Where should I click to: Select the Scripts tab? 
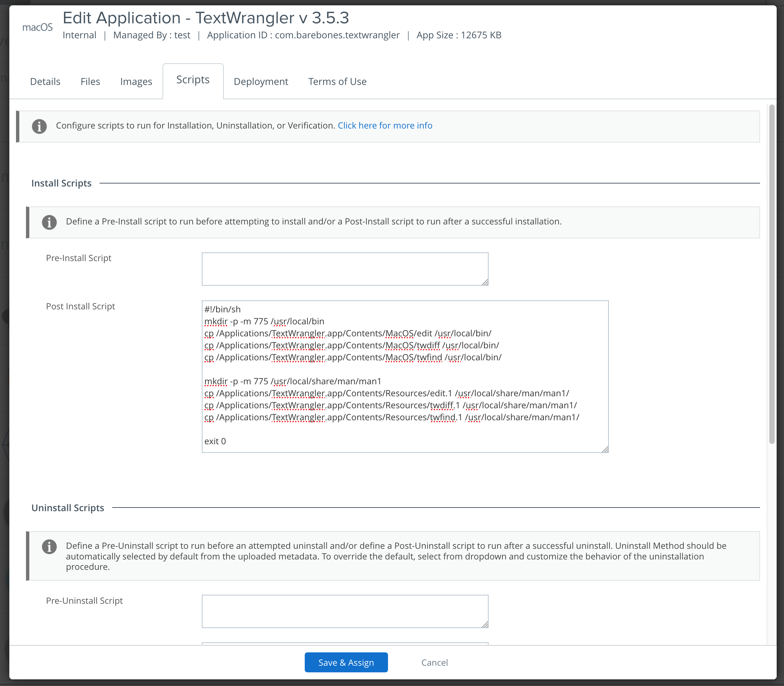[193, 80]
